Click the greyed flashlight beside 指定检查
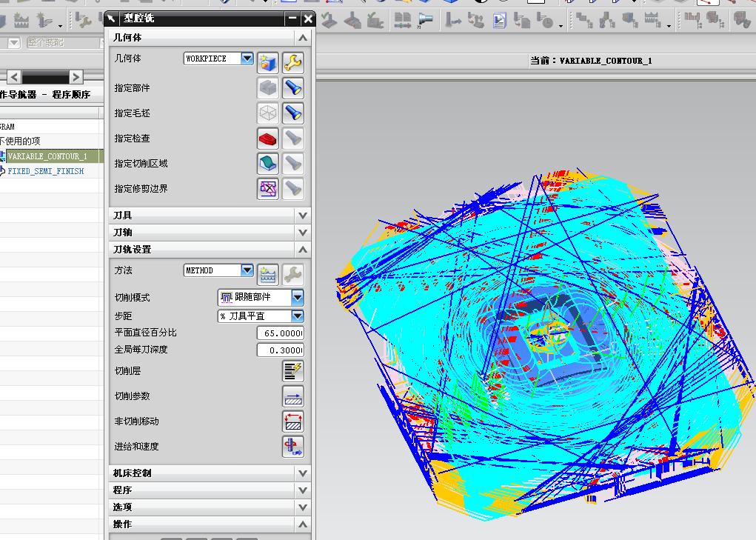756x540 pixels. click(293, 139)
